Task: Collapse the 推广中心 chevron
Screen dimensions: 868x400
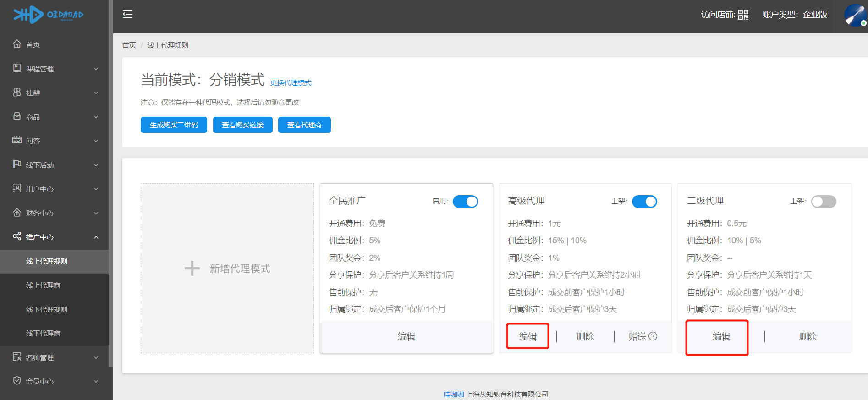Action: tap(96, 237)
